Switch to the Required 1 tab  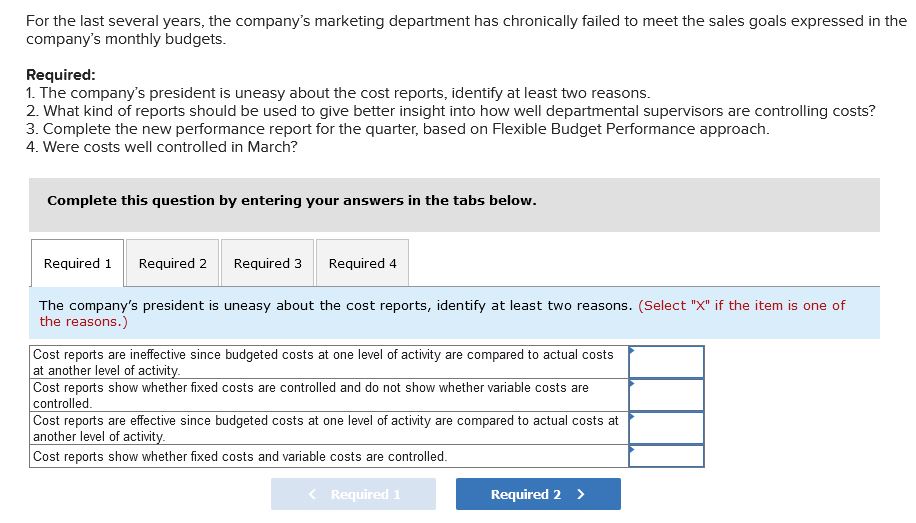[x=78, y=264]
